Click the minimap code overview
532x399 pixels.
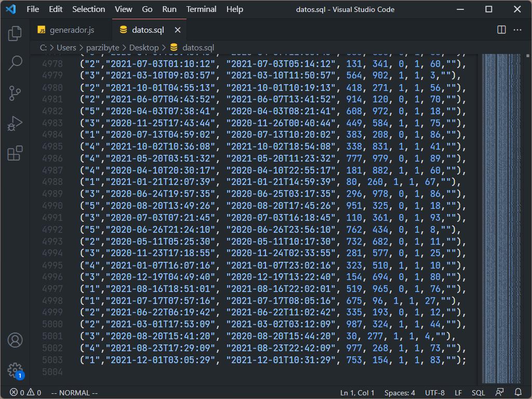tap(501, 208)
